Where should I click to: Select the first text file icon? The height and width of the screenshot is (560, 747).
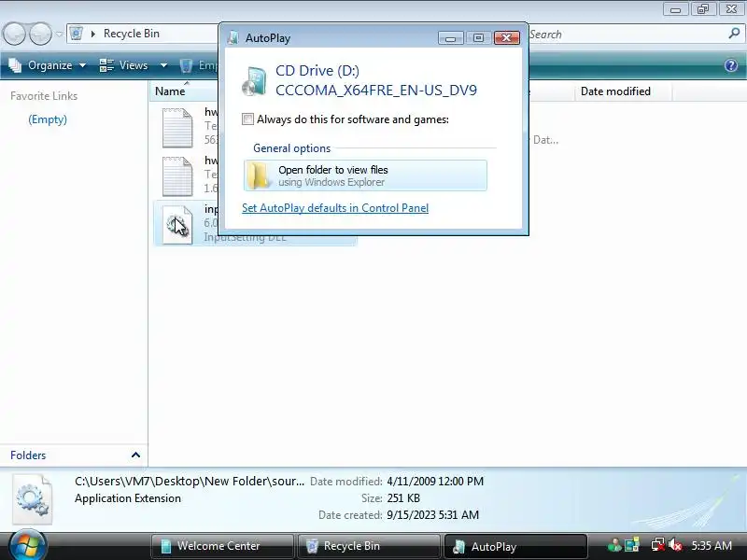pos(177,128)
